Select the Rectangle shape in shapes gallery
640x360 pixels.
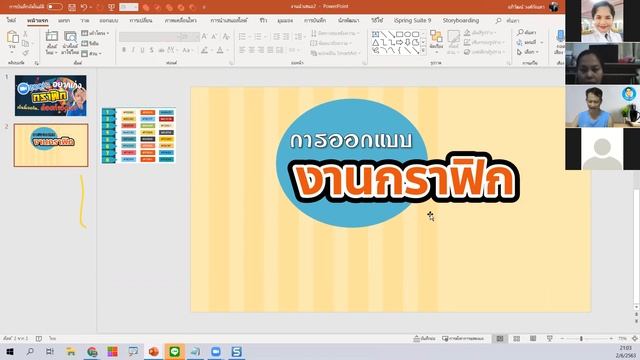click(x=400, y=34)
